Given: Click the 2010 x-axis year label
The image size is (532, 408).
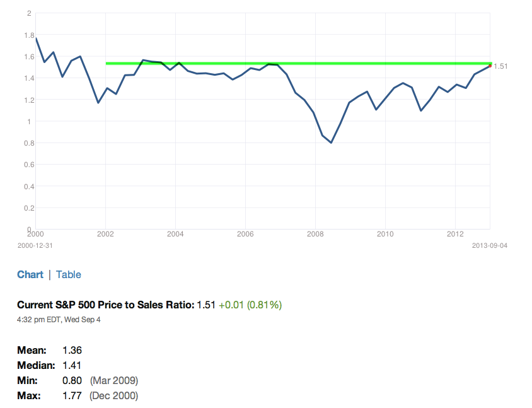Looking at the screenshot, I should click(385, 234).
